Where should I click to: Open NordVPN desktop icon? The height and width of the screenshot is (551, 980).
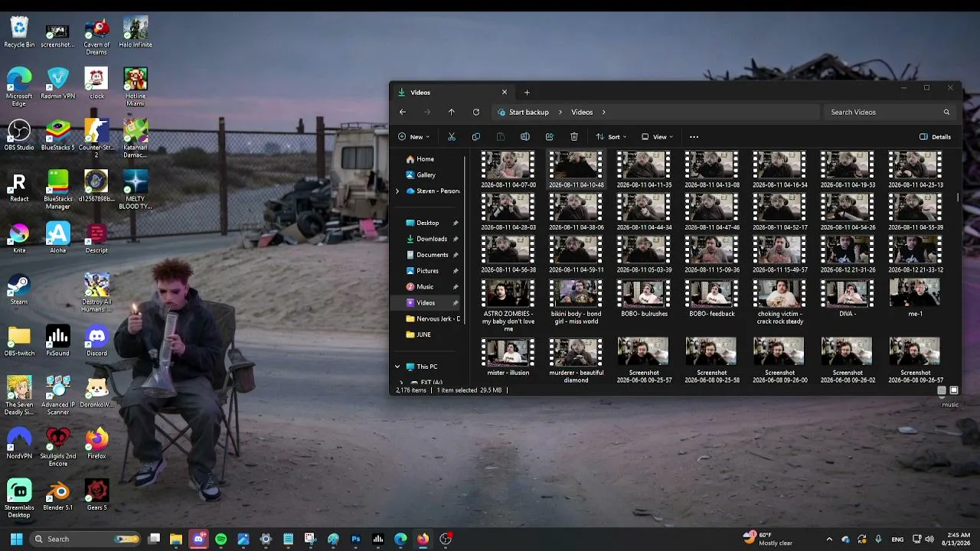tap(19, 443)
